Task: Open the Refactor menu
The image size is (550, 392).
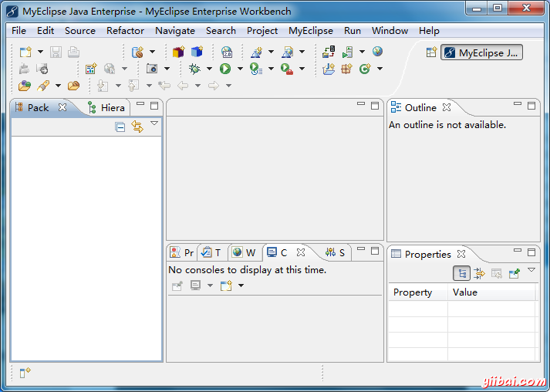Action: point(125,31)
